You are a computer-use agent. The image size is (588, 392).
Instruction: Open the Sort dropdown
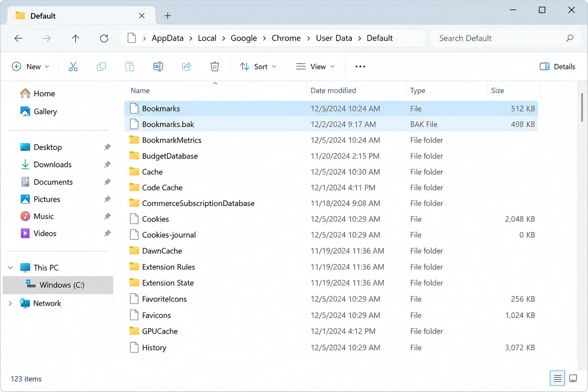click(x=258, y=67)
